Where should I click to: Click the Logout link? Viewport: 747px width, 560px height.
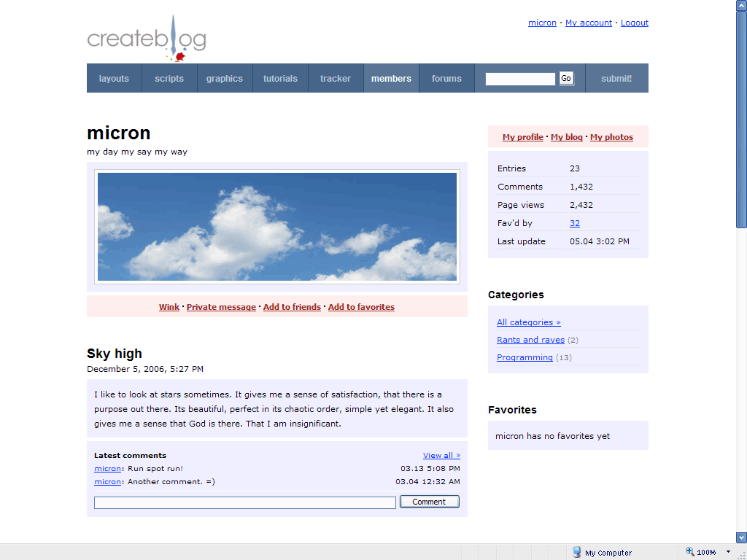pyautogui.click(x=635, y=23)
